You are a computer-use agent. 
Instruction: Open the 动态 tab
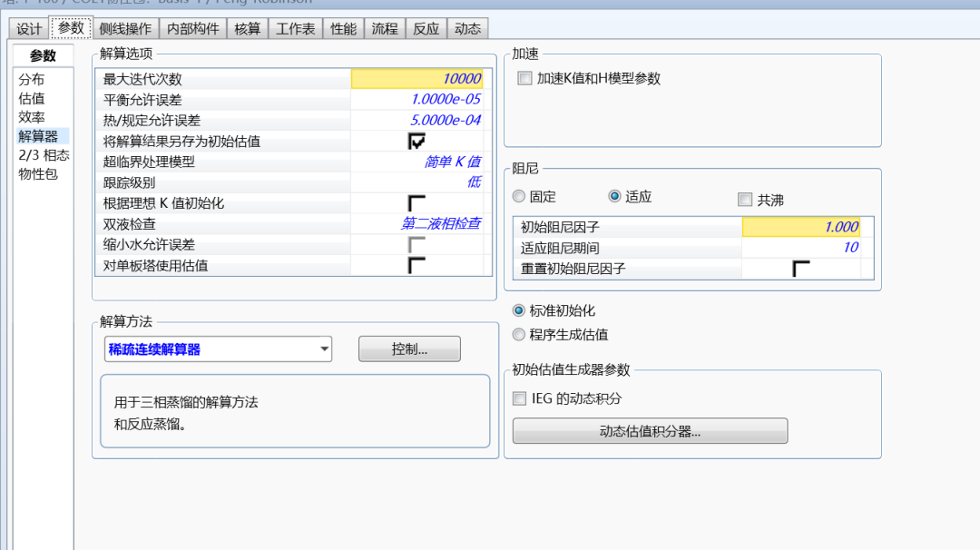click(467, 28)
